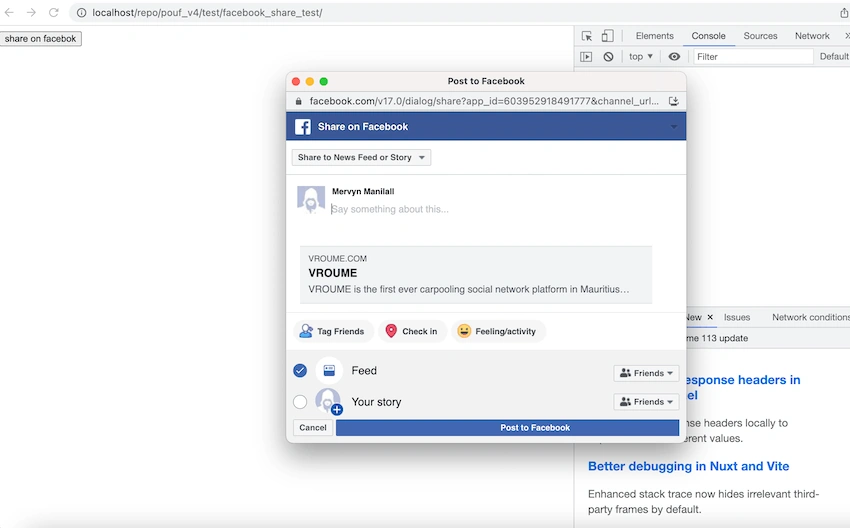Click the Feeling/activity emoji button
850x528 pixels.
point(498,331)
